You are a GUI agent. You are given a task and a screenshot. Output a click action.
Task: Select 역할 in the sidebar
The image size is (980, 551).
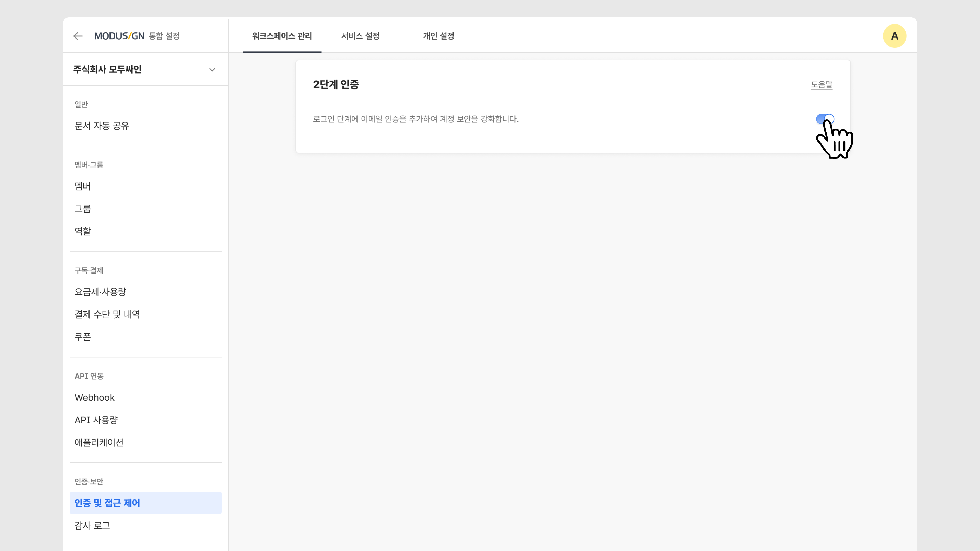tap(82, 231)
